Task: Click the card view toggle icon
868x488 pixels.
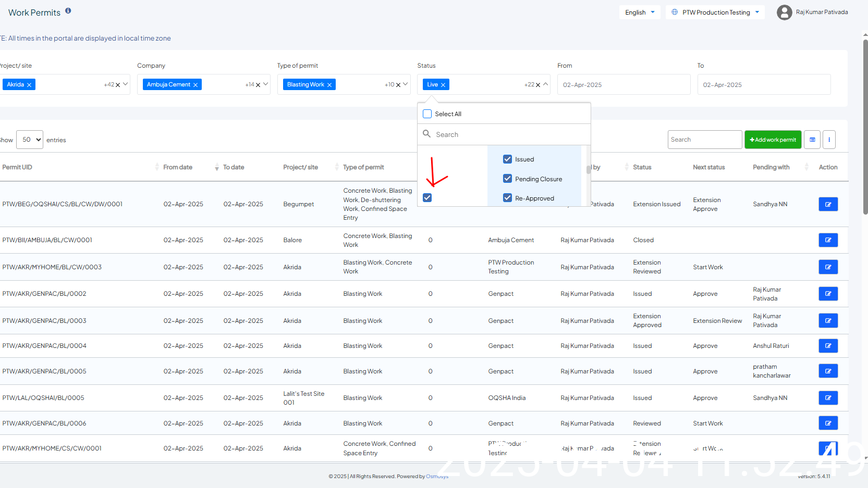Action: click(812, 140)
